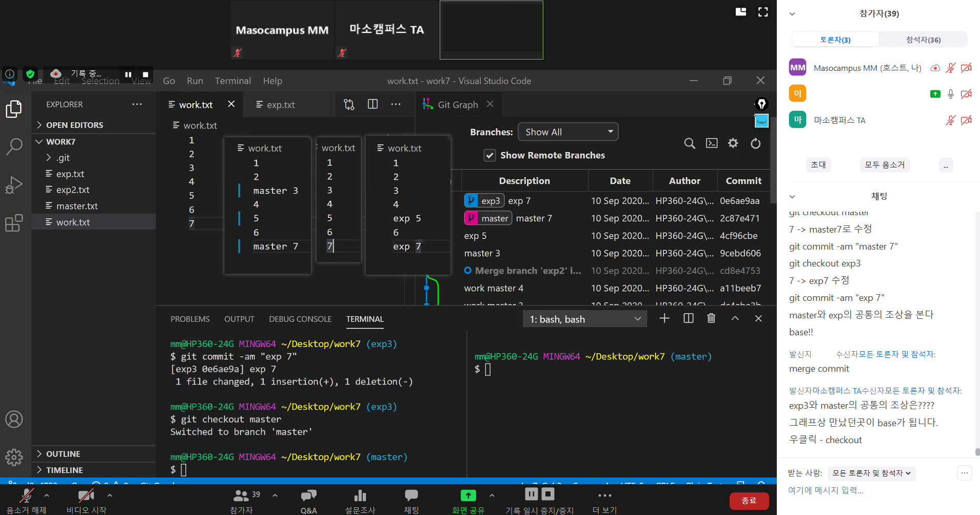Toggle Show Remote Branches checkbox
This screenshot has width=980, height=515.
click(x=490, y=156)
